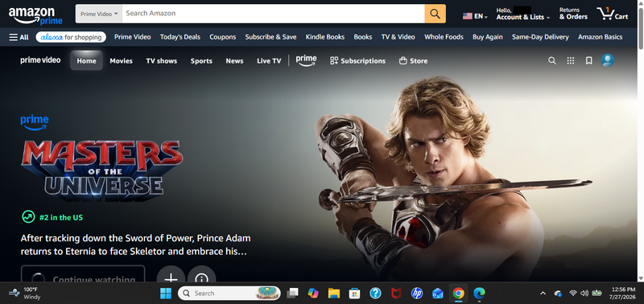The height and width of the screenshot is (304, 644).
Task: Open the shopping cart icon
Action: pos(613,14)
